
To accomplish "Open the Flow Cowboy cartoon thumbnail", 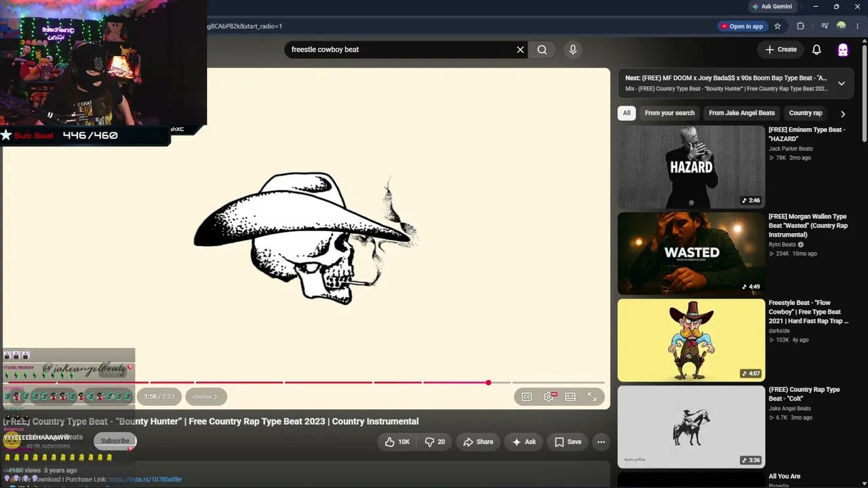I will pyautogui.click(x=691, y=340).
